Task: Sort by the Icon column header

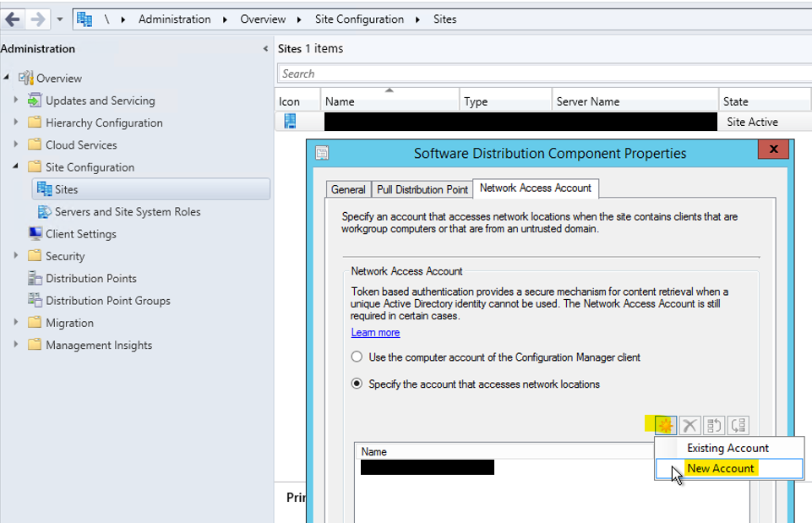Action: click(297, 101)
